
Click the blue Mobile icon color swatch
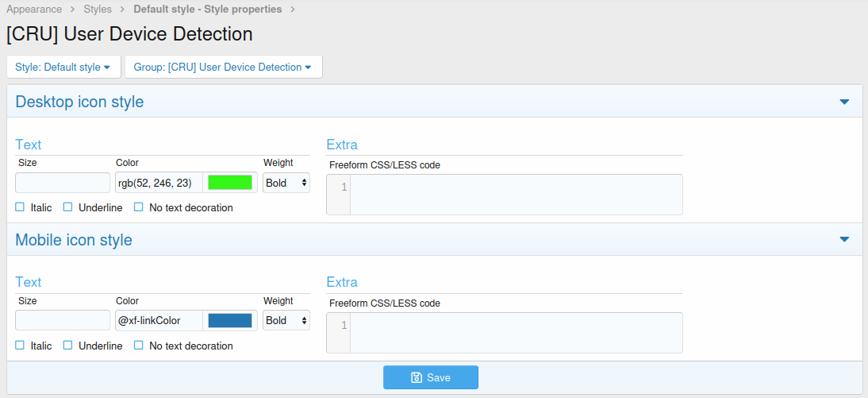[230, 321]
